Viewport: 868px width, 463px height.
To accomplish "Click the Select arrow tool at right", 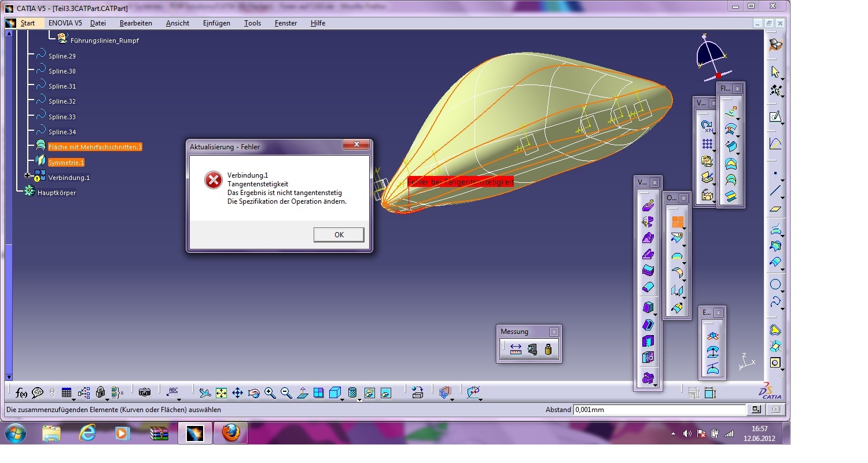I will point(776,72).
